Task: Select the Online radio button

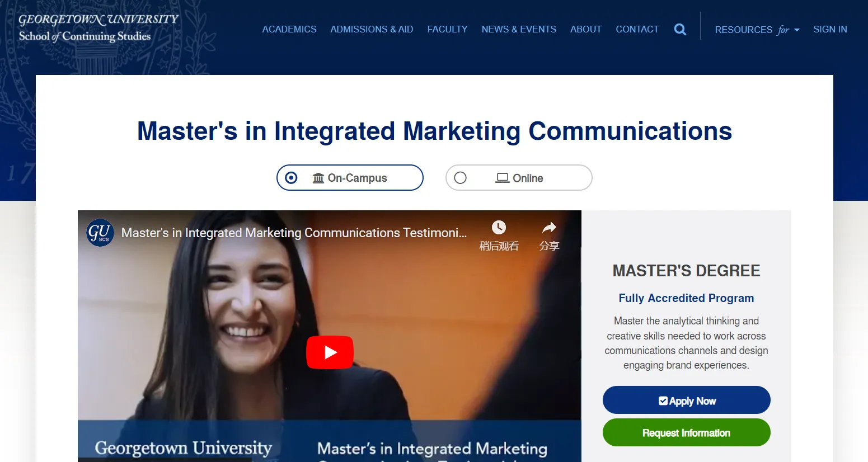Action: [461, 178]
